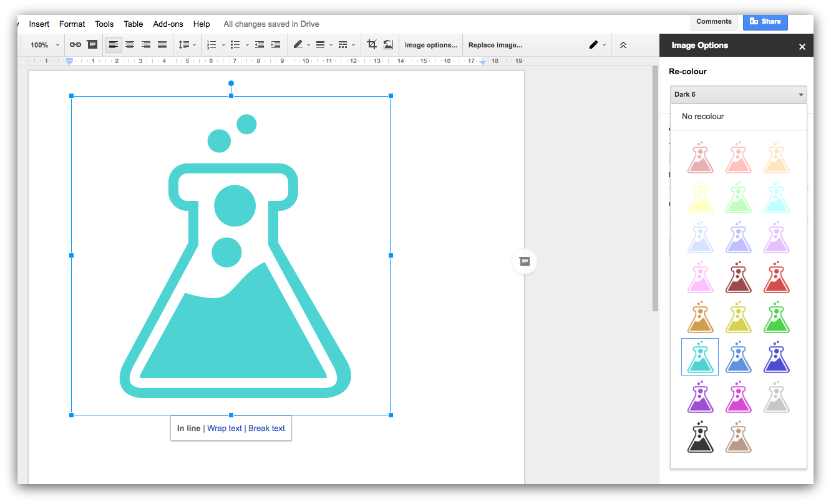The width and height of the screenshot is (831, 504).
Task: Select the Crop image tool
Action: point(372,44)
